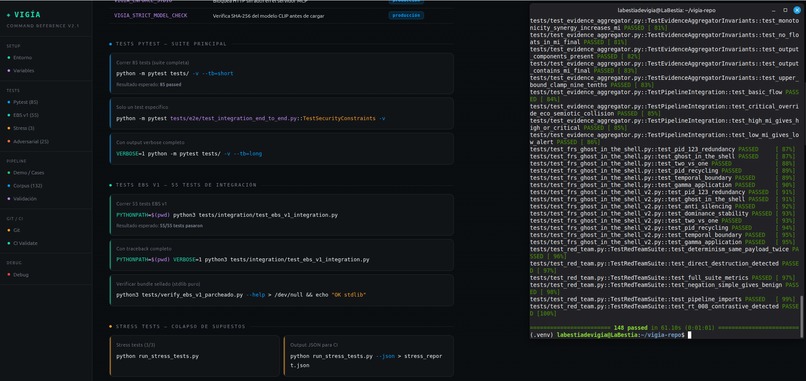Click the 'Resultado esperado: 85 passed' note
Viewport: 806px width, 381px height.
[x=149, y=84]
